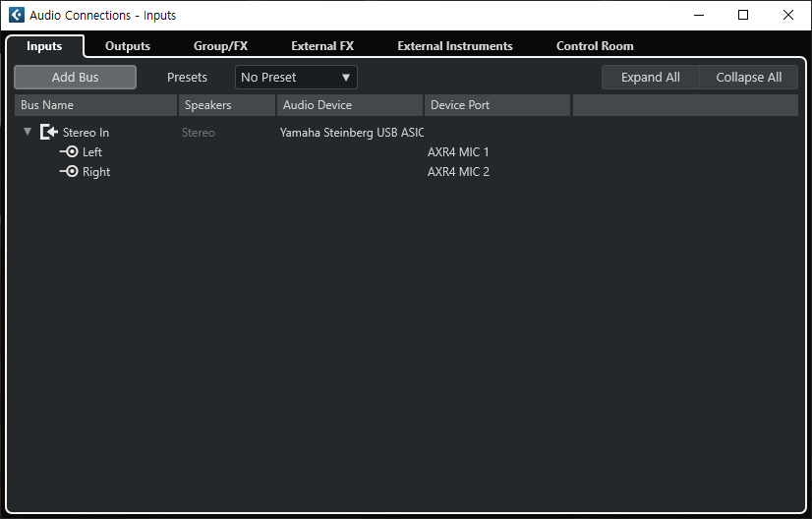Open the Control Room tab
This screenshot has width=812, height=519.
pyautogui.click(x=595, y=46)
